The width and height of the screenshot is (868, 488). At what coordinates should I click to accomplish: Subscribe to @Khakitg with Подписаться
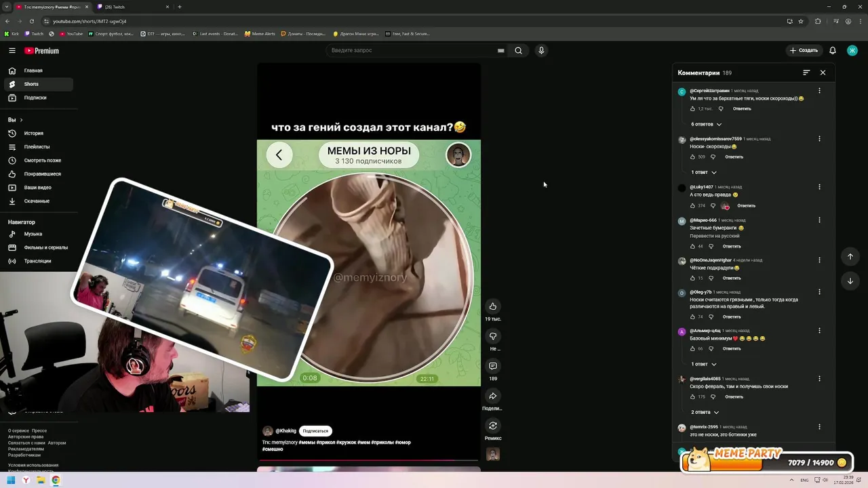click(315, 431)
